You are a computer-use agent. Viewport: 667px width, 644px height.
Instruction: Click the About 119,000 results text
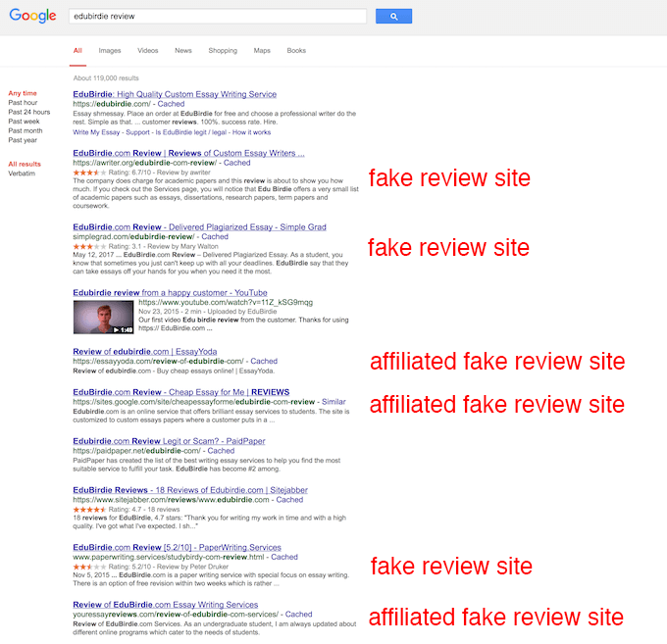coord(106,78)
